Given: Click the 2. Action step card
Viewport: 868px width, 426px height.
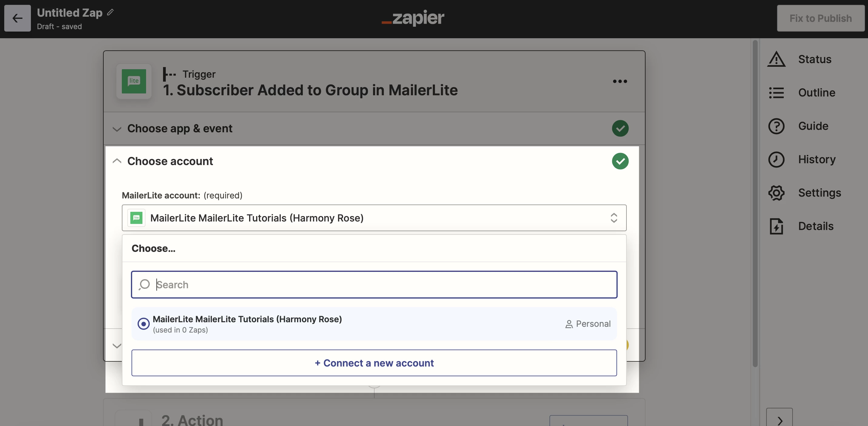Looking at the screenshot, I should [x=374, y=412].
